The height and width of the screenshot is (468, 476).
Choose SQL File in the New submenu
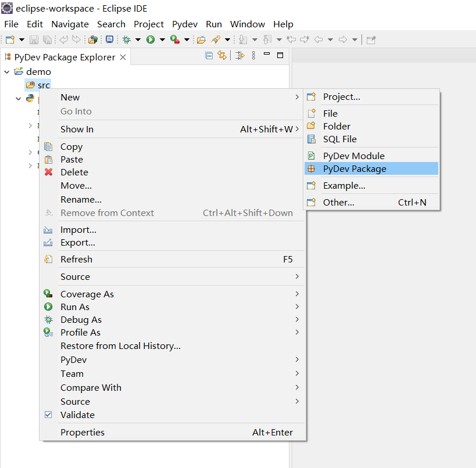[x=371, y=139]
